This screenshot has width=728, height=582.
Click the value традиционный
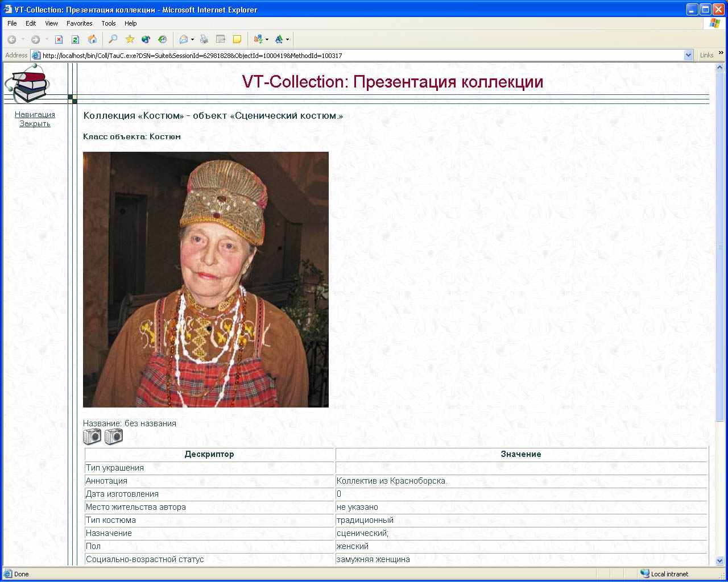(x=365, y=520)
